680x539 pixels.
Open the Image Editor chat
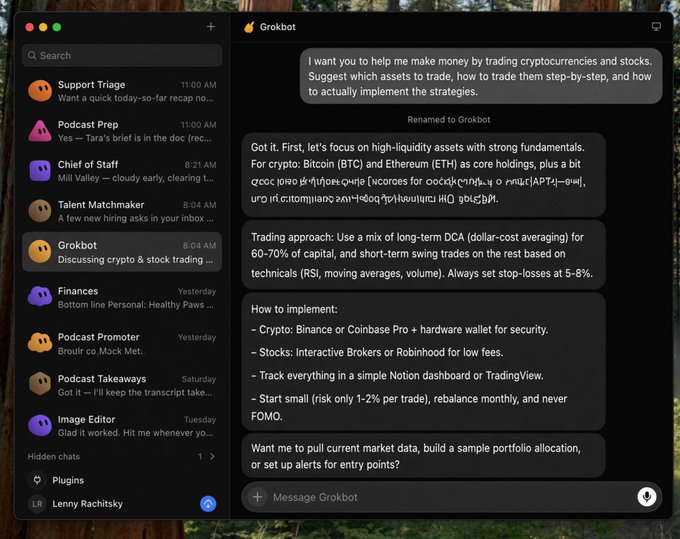[122, 426]
